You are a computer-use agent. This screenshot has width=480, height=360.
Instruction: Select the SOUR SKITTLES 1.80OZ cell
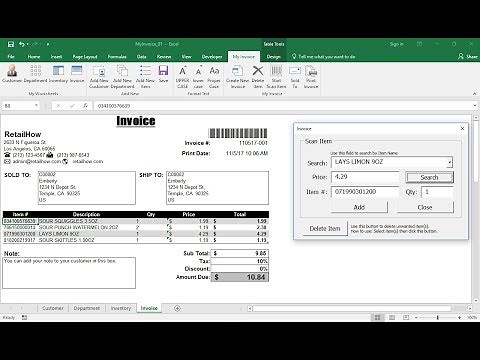(87, 240)
